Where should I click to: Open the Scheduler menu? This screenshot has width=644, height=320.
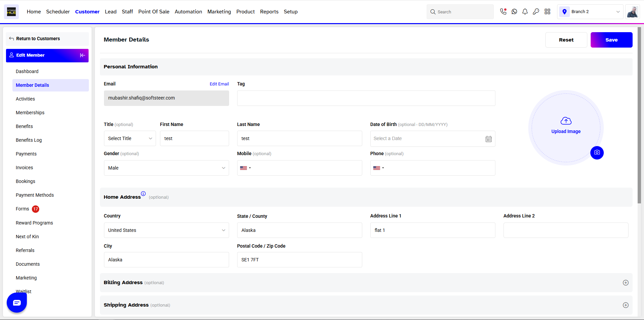point(58,12)
